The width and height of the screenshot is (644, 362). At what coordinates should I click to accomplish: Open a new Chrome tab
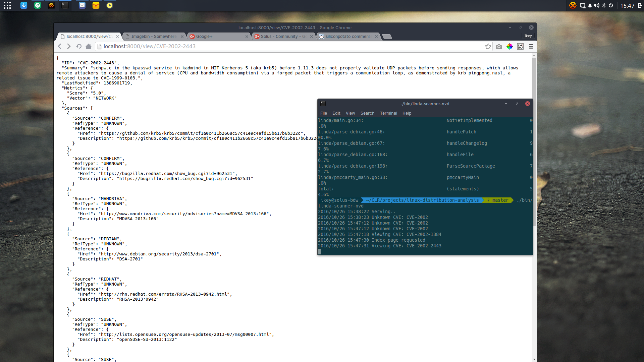point(387,37)
